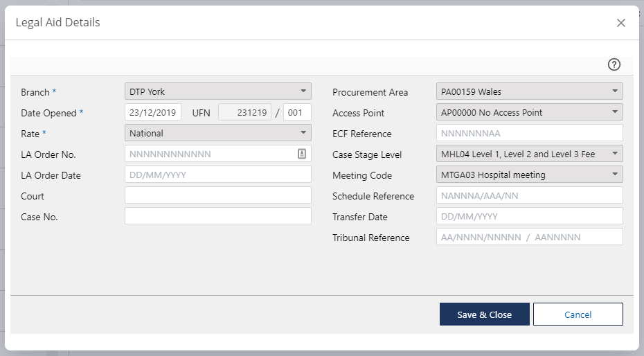Viewport: 644px width, 356px height.
Task: Click the Tribunal Reference field
Action: pyautogui.click(x=529, y=237)
